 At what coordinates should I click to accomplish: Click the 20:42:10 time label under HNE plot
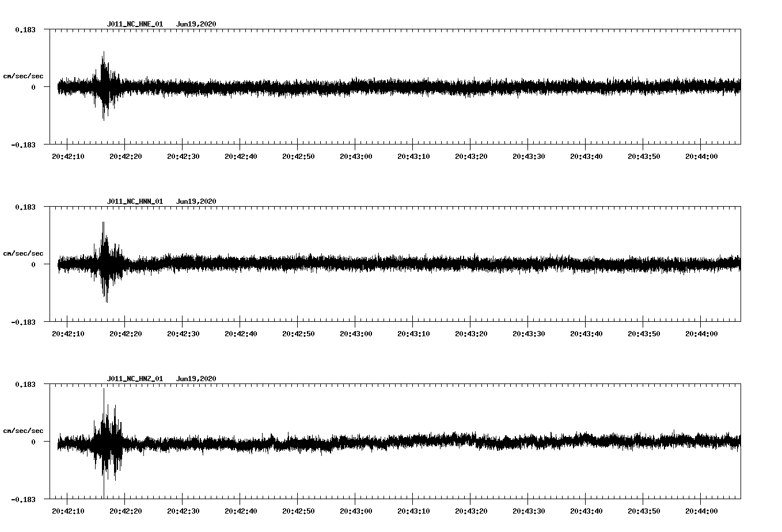coord(68,157)
